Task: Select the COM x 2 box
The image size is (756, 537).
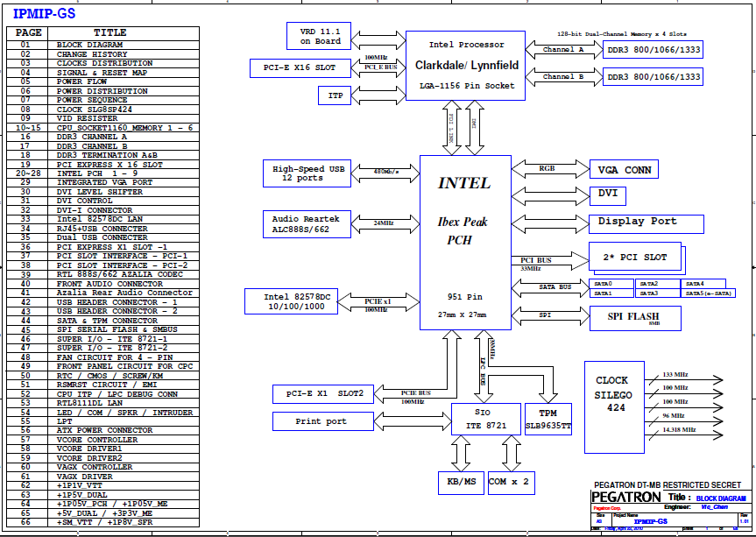Action: (x=510, y=482)
